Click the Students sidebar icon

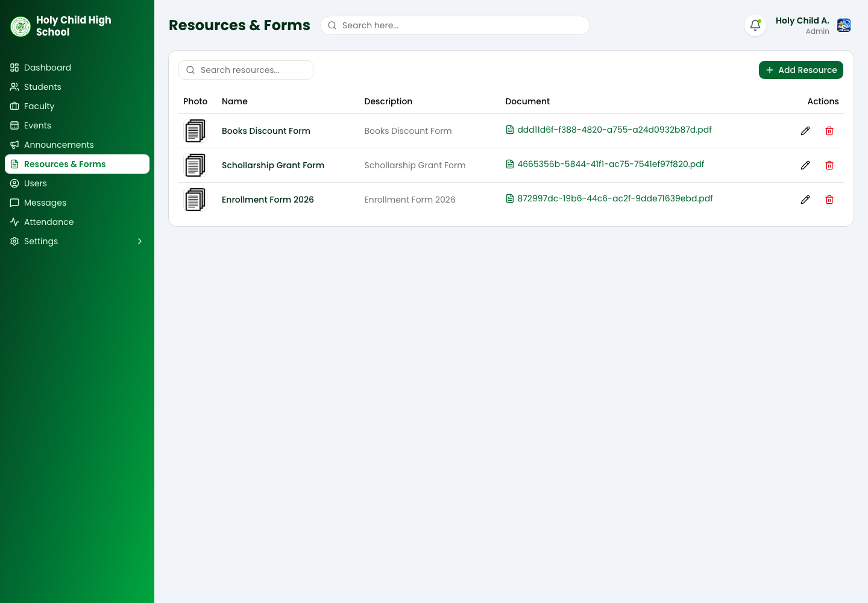[14, 87]
